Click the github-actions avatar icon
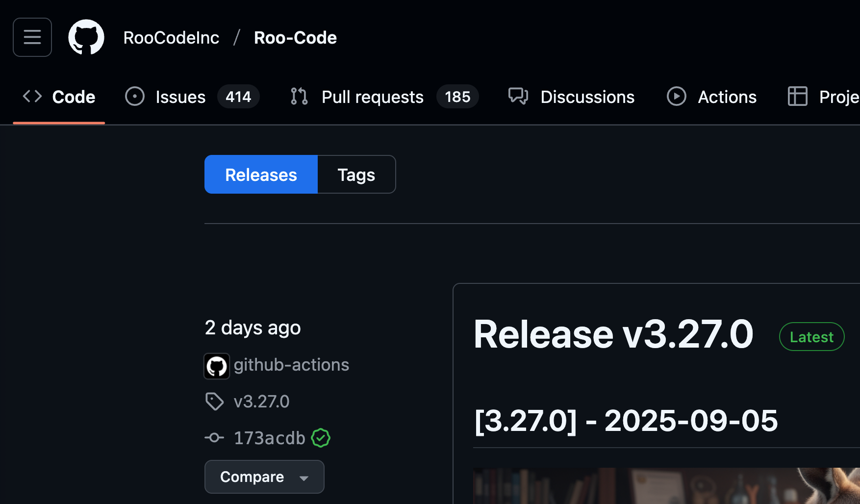This screenshot has height=504, width=860. [216, 366]
